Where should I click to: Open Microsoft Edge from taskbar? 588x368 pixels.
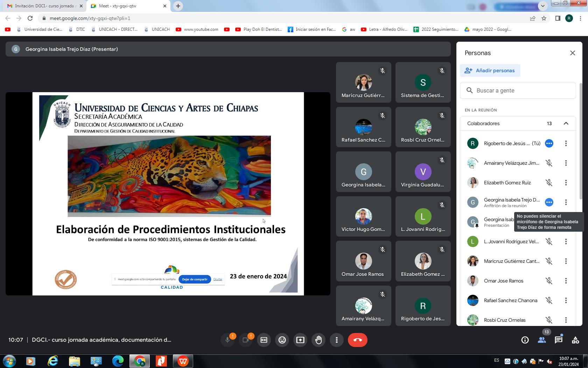118,361
